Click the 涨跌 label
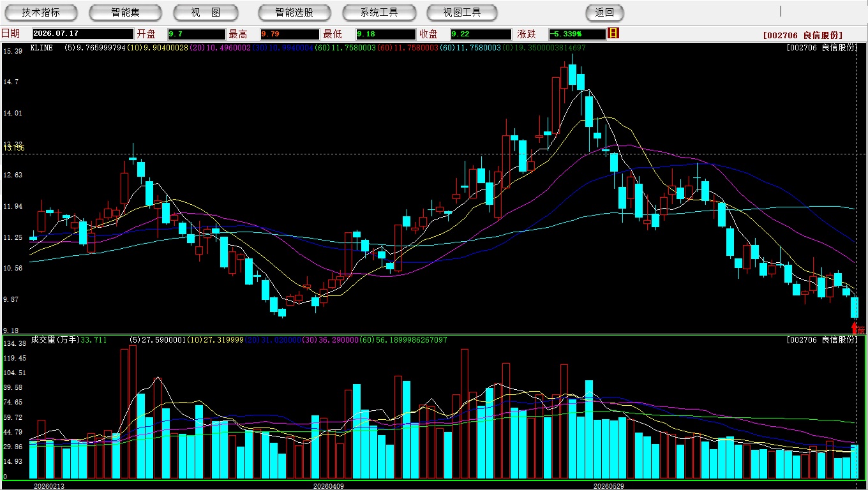The width and height of the screenshot is (868, 490). 527,34
